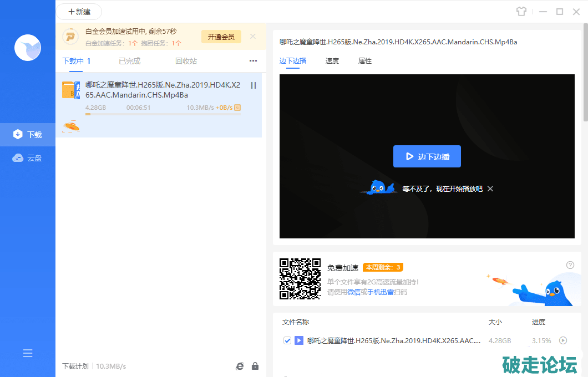
Task: Click the Xunlei bird logo avatar
Action: point(28,48)
